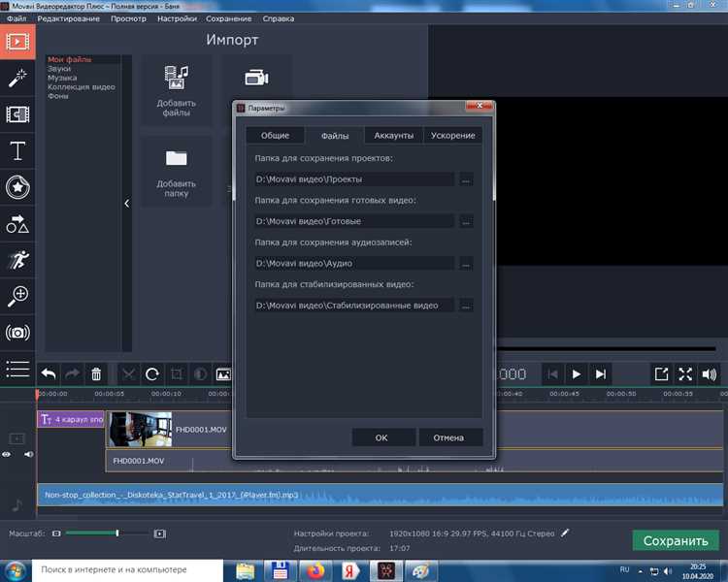The width and height of the screenshot is (728, 582).
Task: Click the Undo arrow on timeline toolbar
Action: pos(48,373)
